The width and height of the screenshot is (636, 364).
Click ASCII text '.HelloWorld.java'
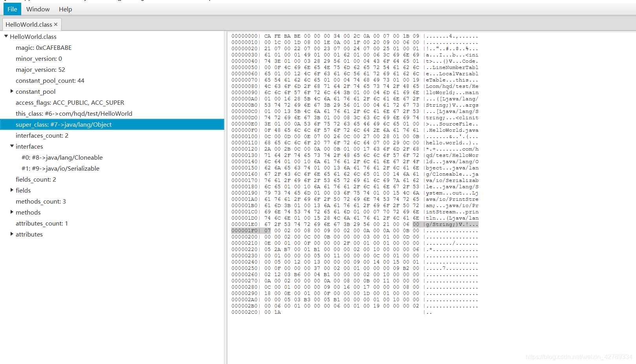[x=452, y=130]
